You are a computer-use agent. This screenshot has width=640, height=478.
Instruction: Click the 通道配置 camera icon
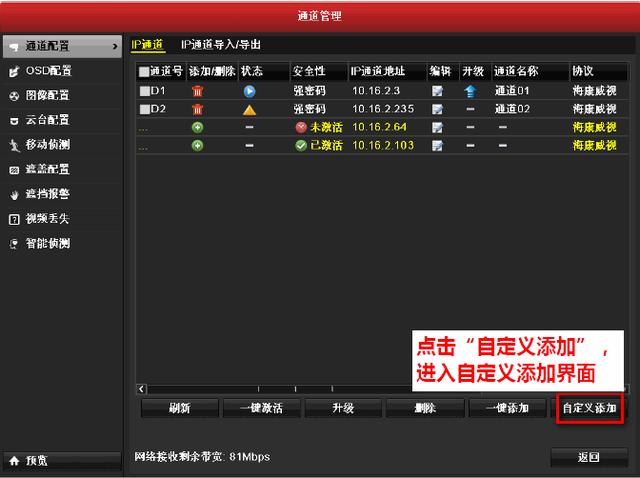[x=14, y=47]
